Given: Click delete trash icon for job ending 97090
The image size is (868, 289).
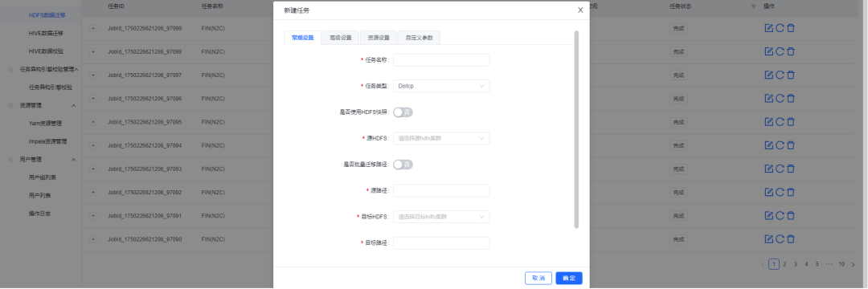Looking at the screenshot, I should (x=791, y=239).
